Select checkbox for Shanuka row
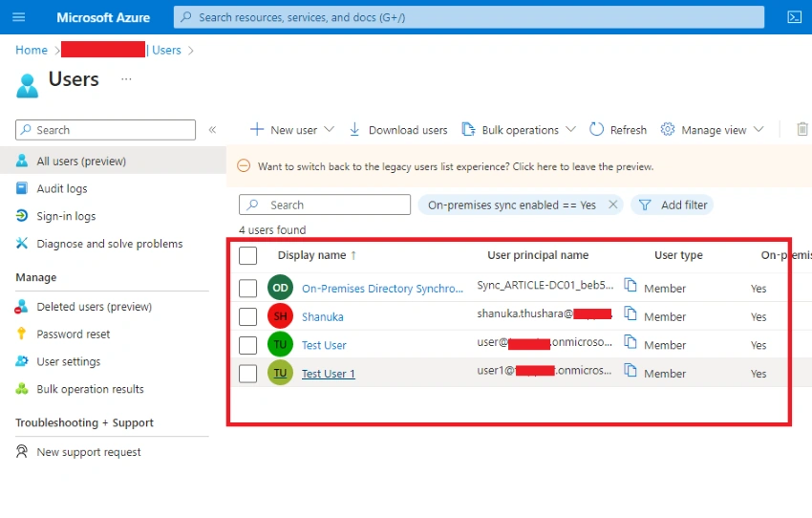 248,316
